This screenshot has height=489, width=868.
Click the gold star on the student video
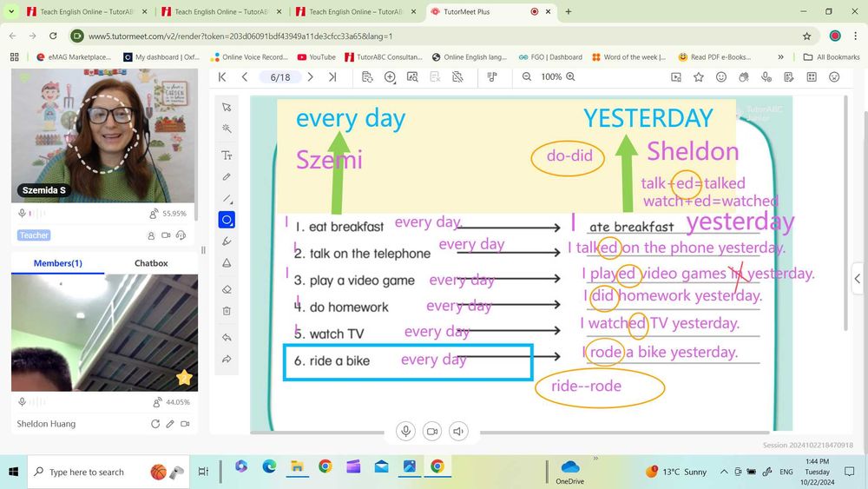point(184,378)
